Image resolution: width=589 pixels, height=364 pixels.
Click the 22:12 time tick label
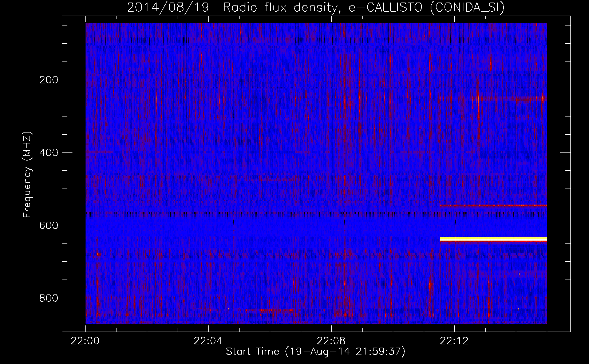point(454,341)
